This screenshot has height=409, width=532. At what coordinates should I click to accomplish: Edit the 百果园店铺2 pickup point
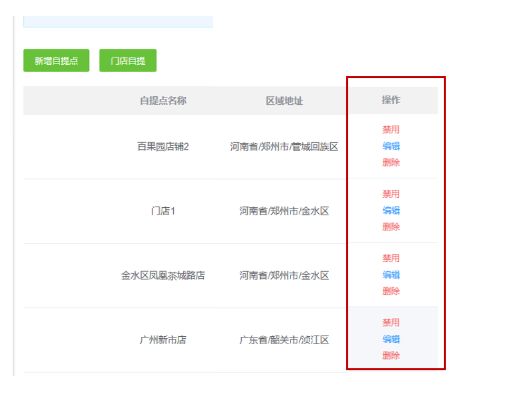click(x=391, y=146)
